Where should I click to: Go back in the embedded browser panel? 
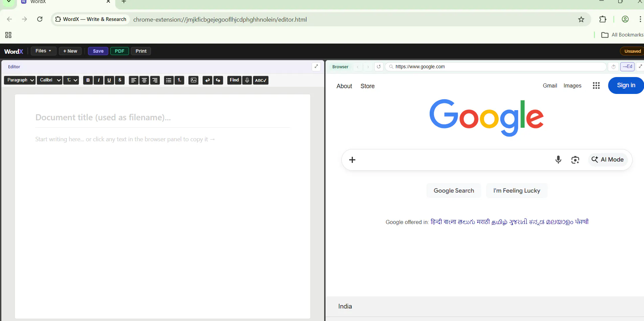tap(358, 67)
